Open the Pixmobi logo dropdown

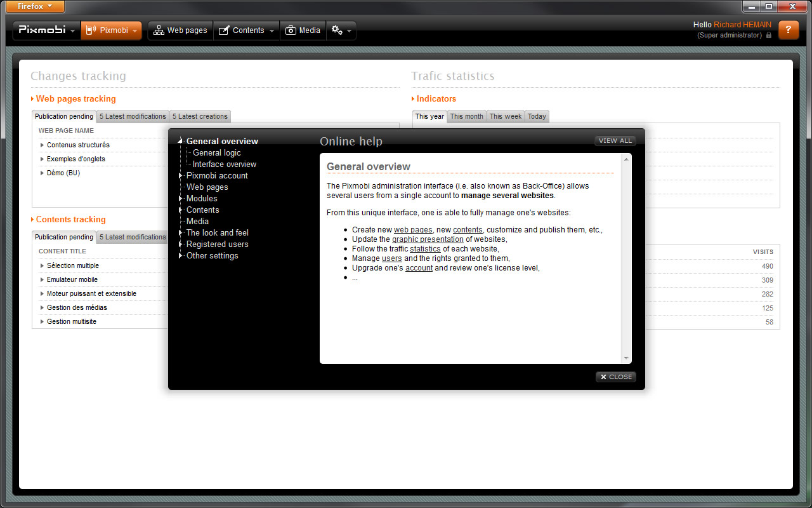coord(47,30)
